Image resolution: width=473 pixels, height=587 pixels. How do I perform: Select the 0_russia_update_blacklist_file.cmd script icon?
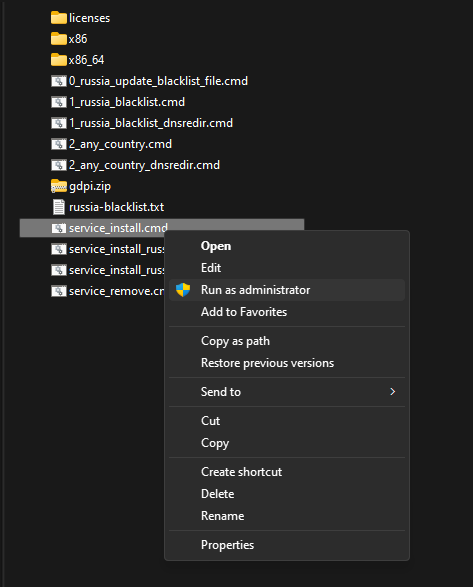click(x=59, y=81)
